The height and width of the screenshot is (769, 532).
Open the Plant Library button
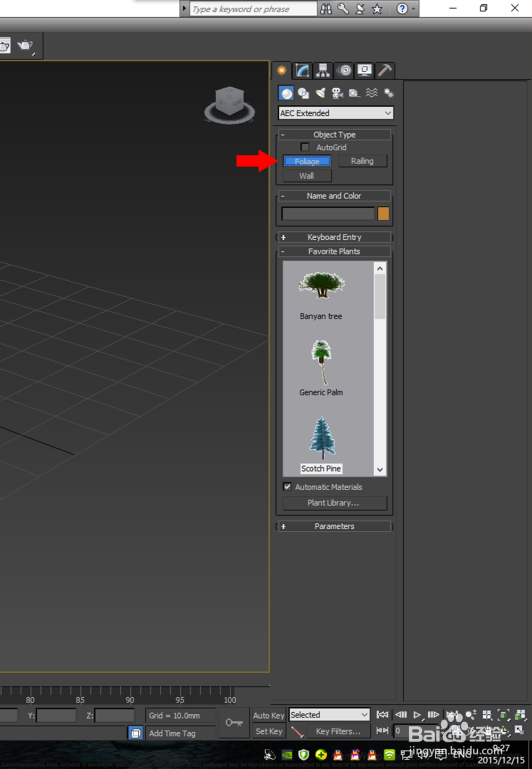point(334,503)
